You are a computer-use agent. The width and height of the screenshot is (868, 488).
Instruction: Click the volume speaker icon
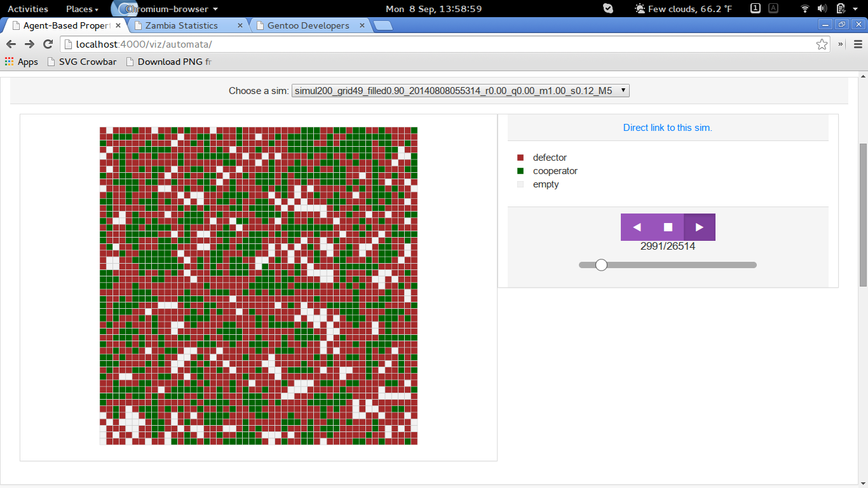pos(822,9)
